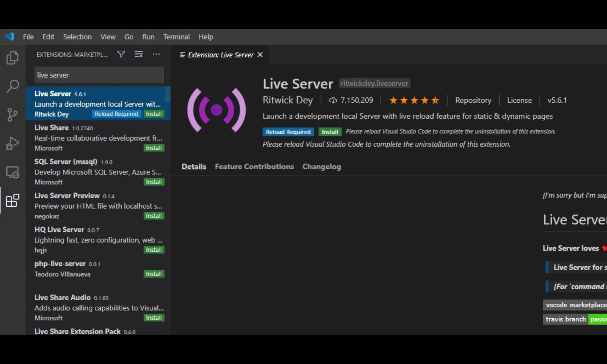Image resolution: width=607 pixels, height=364 pixels.
Task: Switch to Feature Contributions tab
Action: coord(254,166)
